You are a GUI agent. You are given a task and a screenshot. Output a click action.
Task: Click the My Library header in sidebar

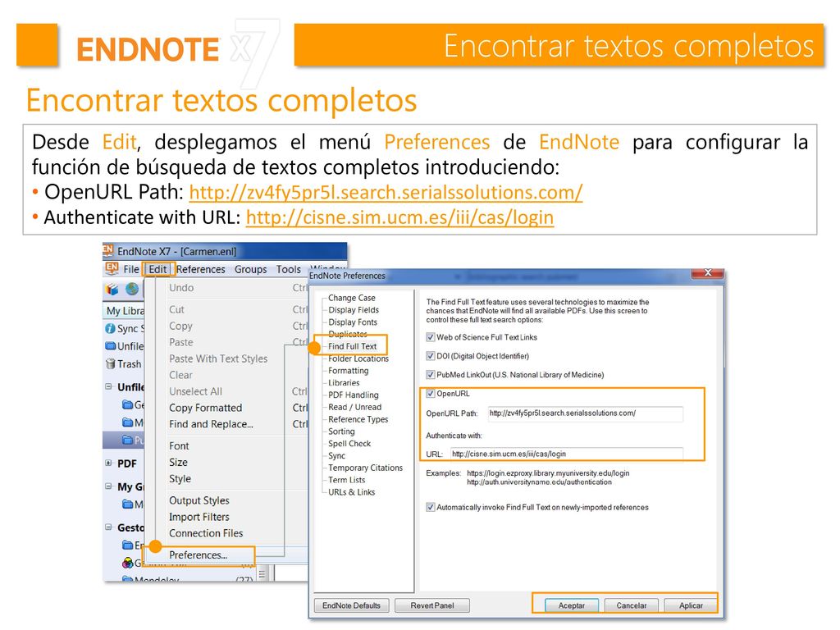coord(125,311)
